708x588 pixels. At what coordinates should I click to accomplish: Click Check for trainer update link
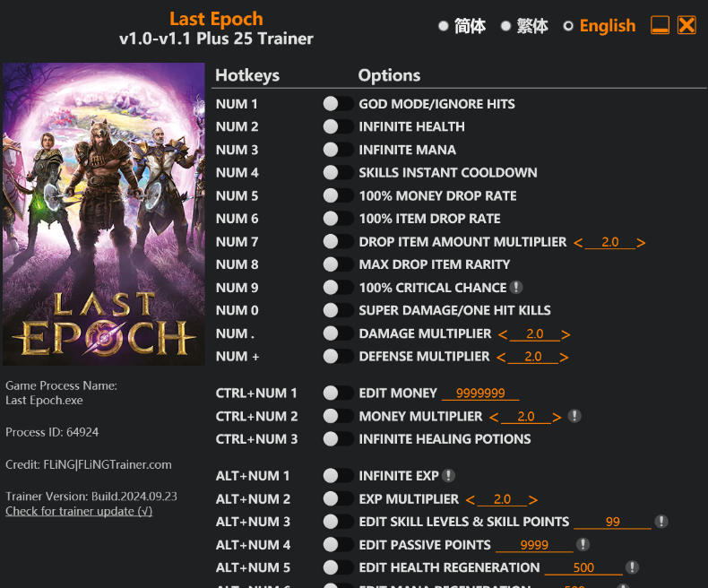coord(79,511)
